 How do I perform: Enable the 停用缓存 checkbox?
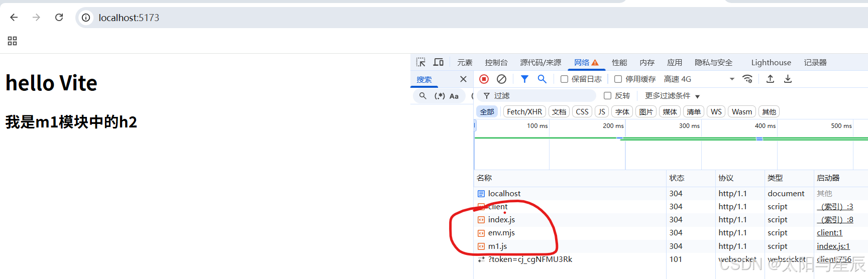point(618,79)
